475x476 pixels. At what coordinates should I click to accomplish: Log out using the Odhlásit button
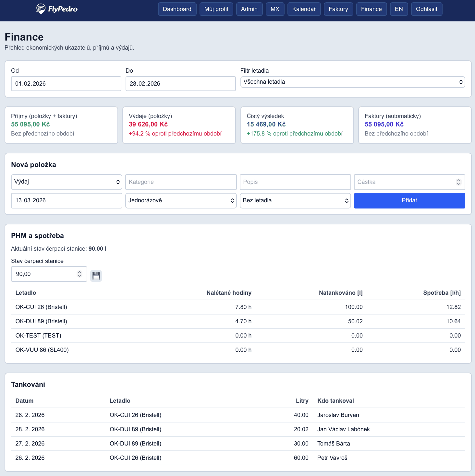tap(426, 9)
